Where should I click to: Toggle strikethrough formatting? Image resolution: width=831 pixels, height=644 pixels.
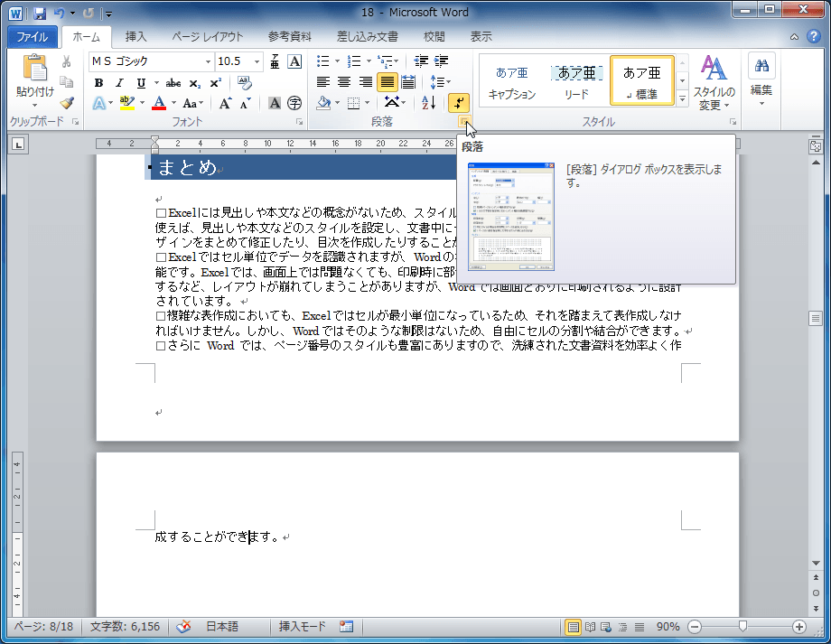[173, 83]
